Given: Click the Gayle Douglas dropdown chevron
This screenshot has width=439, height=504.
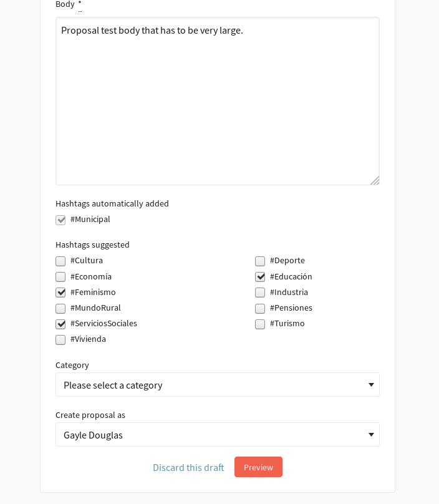Looking at the screenshot, I should [371, 434].
